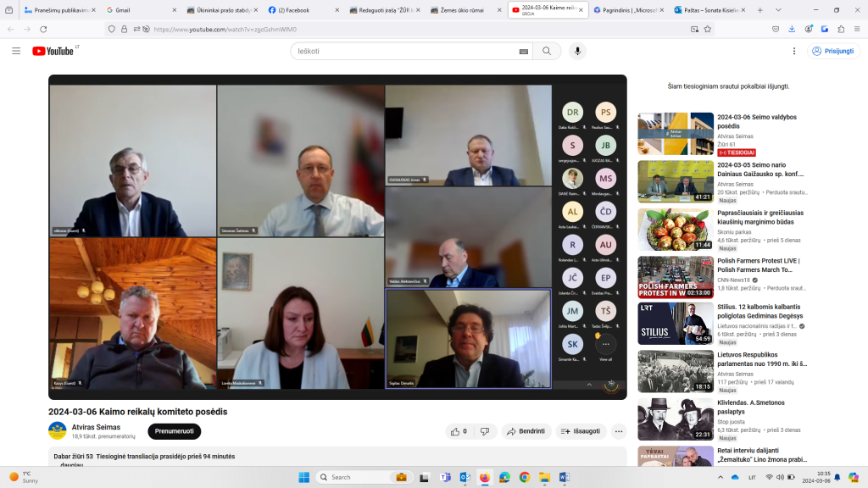Close the Gmail tab
The width and height of the screenshot is (868, 488).
tap(175, 10)
